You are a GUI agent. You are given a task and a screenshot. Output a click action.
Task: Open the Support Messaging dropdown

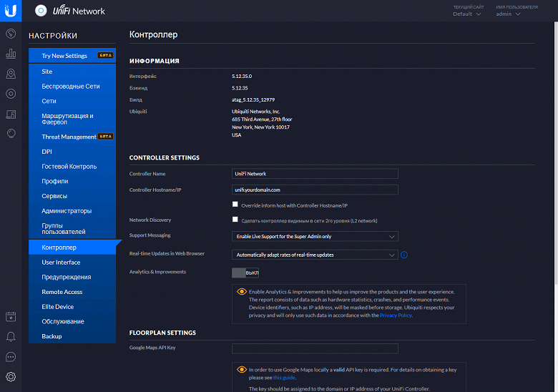[315, 237]
